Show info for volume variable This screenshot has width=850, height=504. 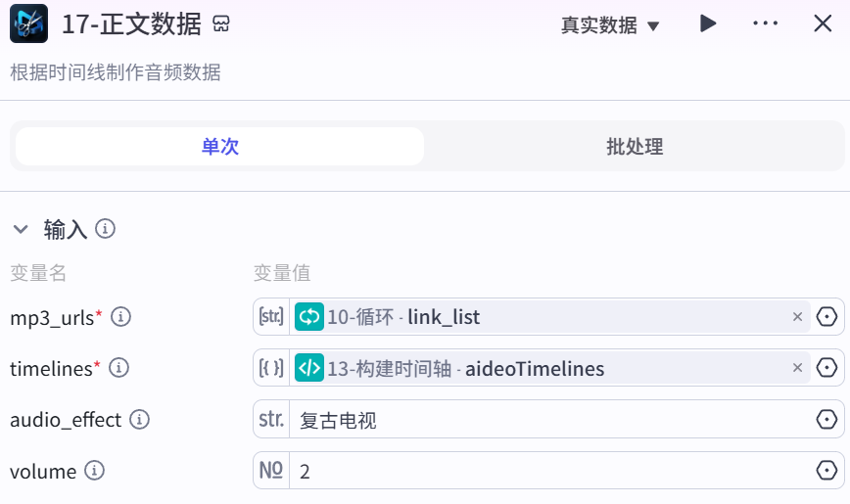point(94,471)
